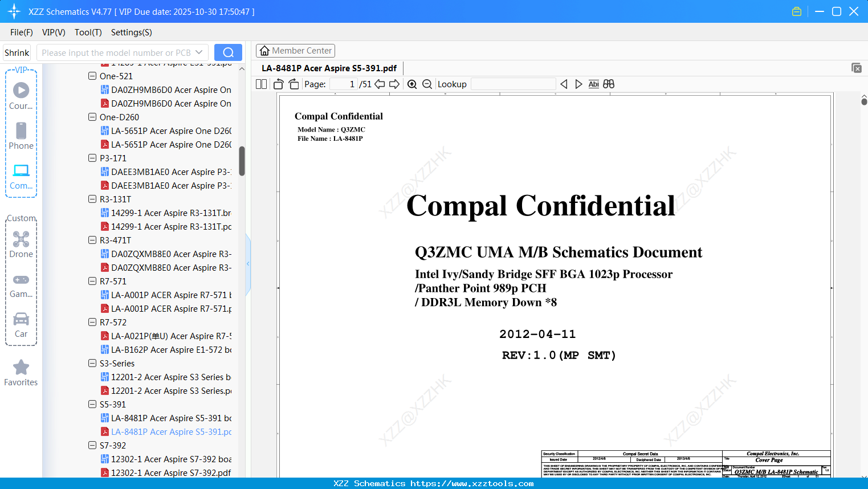Open the Courses category in the sidebar
This screenshot has width=868, height=489.
[21, 96]
